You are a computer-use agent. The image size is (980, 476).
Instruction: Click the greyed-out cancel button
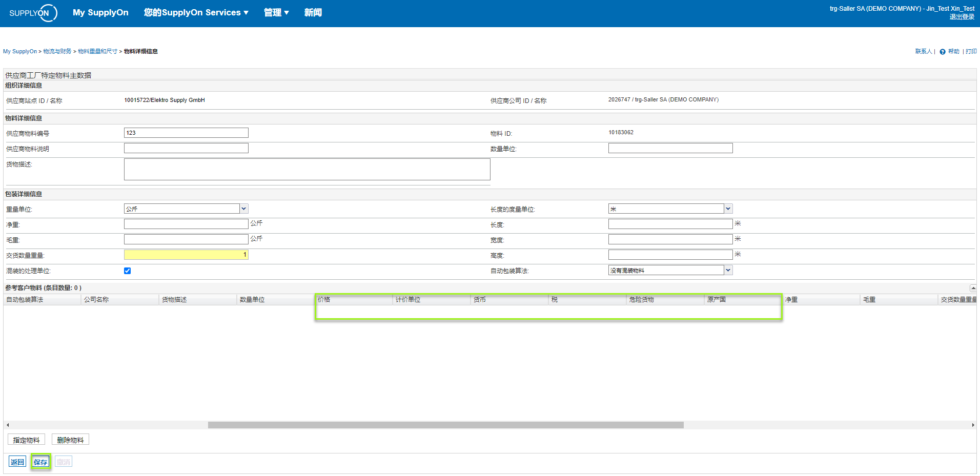click(x=64, y=462)
